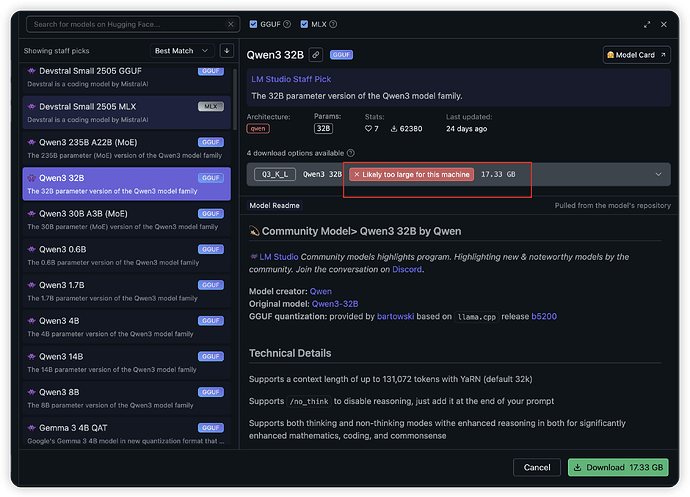Click the downloads count icon
The width and height of the screenshot is (690, 497).
click(394, 129)
